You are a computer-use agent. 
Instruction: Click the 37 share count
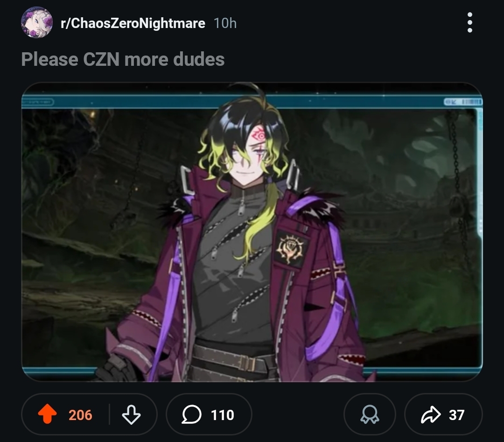point(456,414)
